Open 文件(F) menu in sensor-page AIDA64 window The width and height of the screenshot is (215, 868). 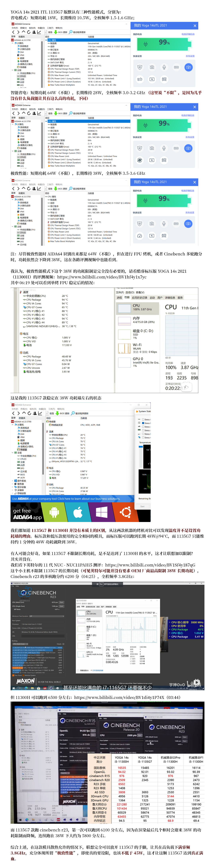click(x=15, y=409)
